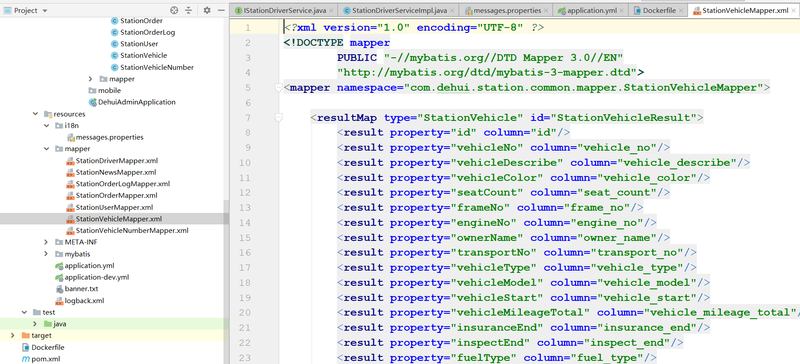Place cursor on line 9 vehicleNo result
This screenshot has height=364, width=800.
503,148
